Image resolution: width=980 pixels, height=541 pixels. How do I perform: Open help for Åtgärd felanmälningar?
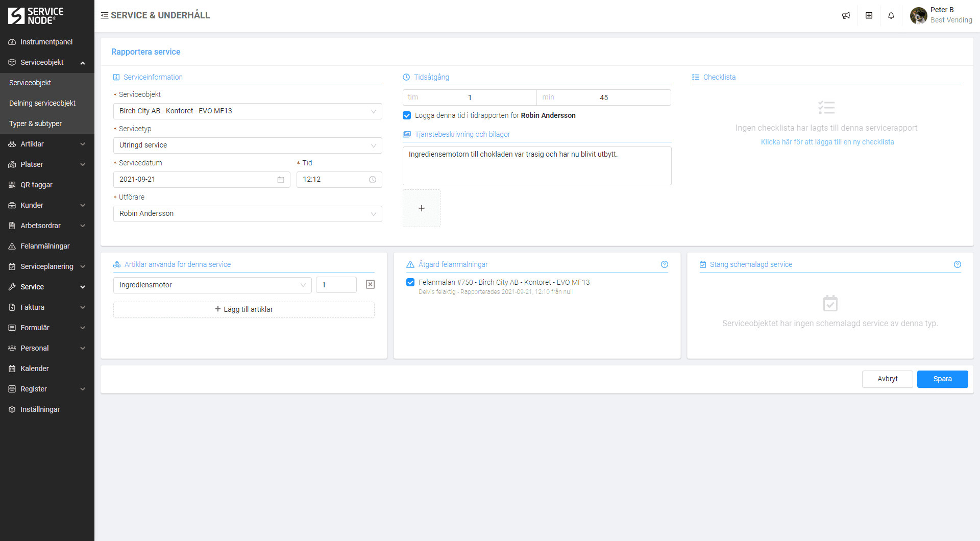(x=664, y=264)
